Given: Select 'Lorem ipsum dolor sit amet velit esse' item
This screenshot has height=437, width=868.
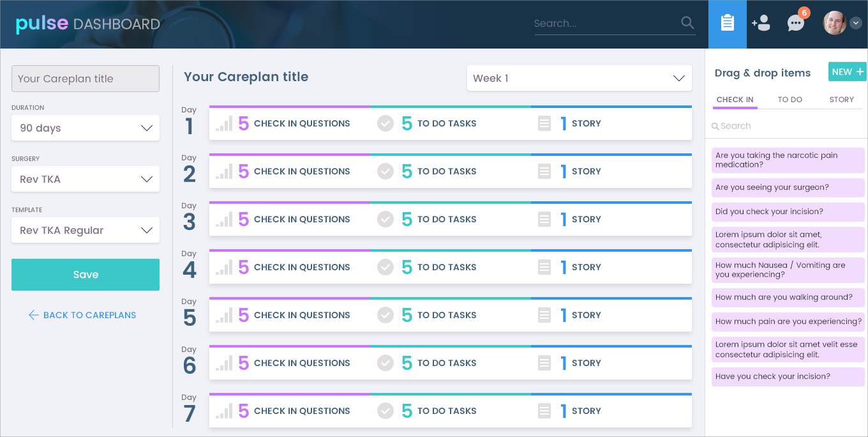Looking at the screenshot, I should point(788,349).
